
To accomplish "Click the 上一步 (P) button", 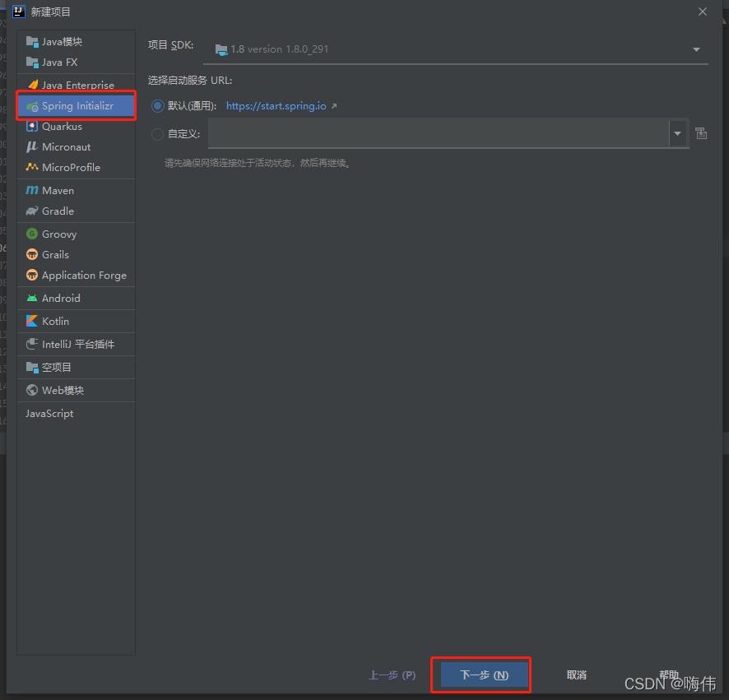I will point(392,675).
